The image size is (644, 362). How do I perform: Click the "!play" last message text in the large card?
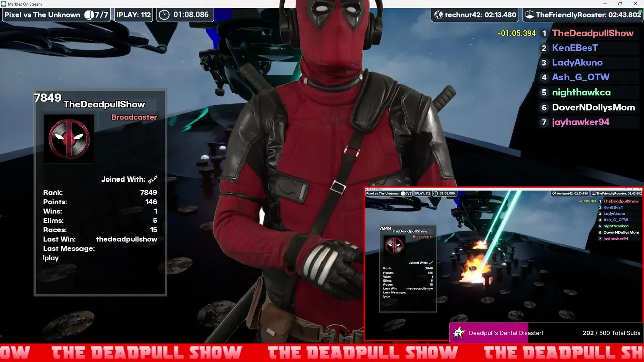coord(51,258)
